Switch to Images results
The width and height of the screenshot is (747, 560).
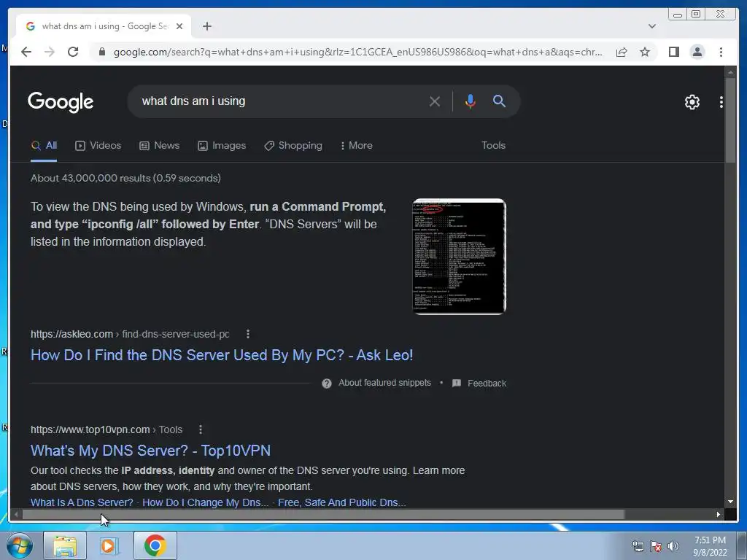point(222,146)
